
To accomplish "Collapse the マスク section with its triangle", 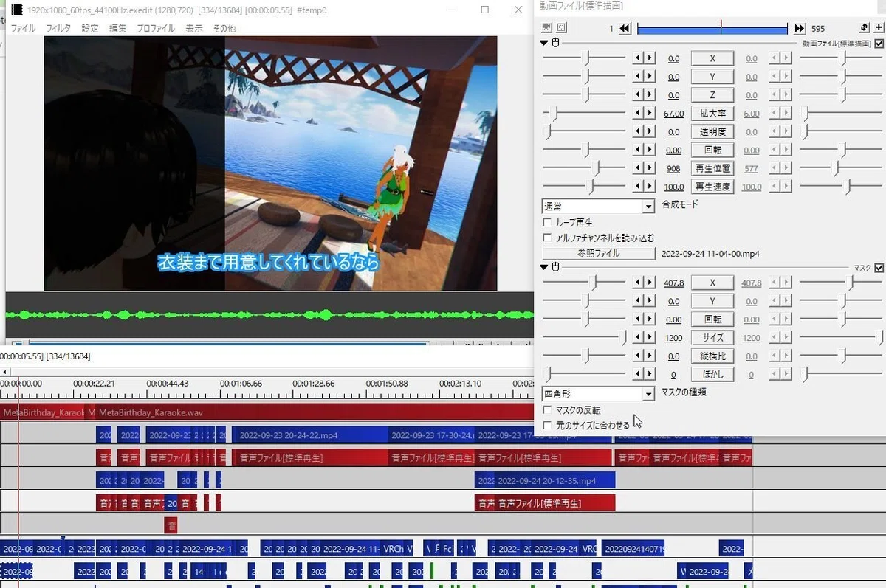I will (x=545, y=267).
